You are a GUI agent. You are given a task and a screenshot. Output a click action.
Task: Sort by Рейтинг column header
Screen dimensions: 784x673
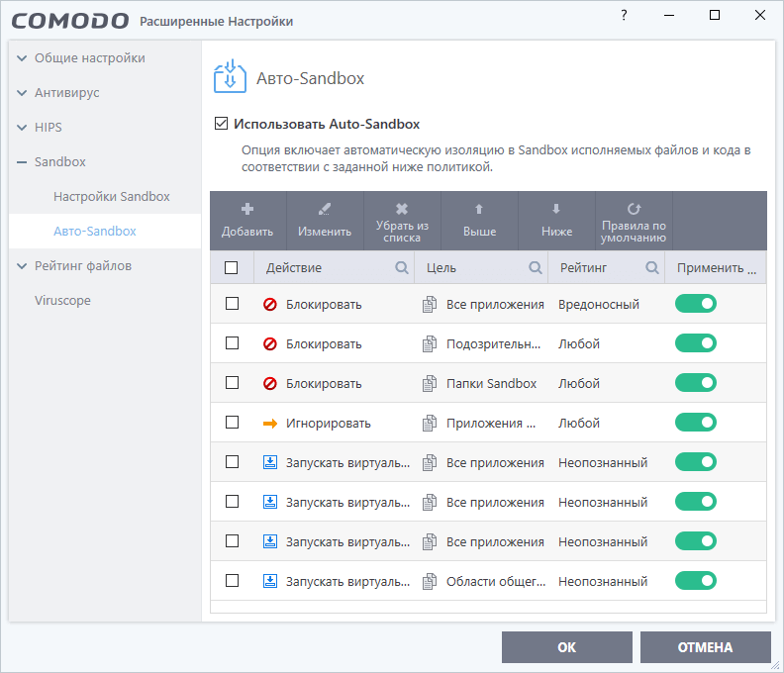pyautogui.click(x=583, y=267)
